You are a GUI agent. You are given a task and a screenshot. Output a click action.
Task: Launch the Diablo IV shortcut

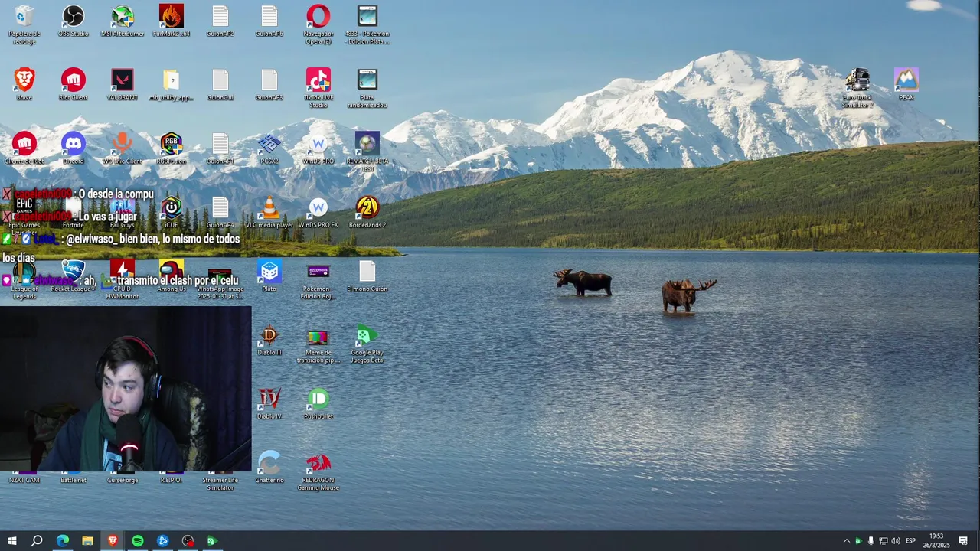point(269,403)
